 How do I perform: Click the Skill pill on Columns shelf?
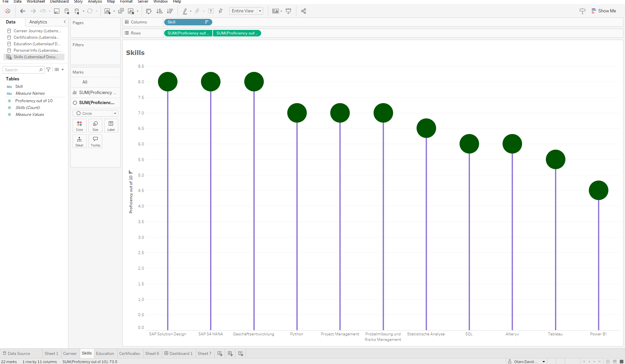188,22
